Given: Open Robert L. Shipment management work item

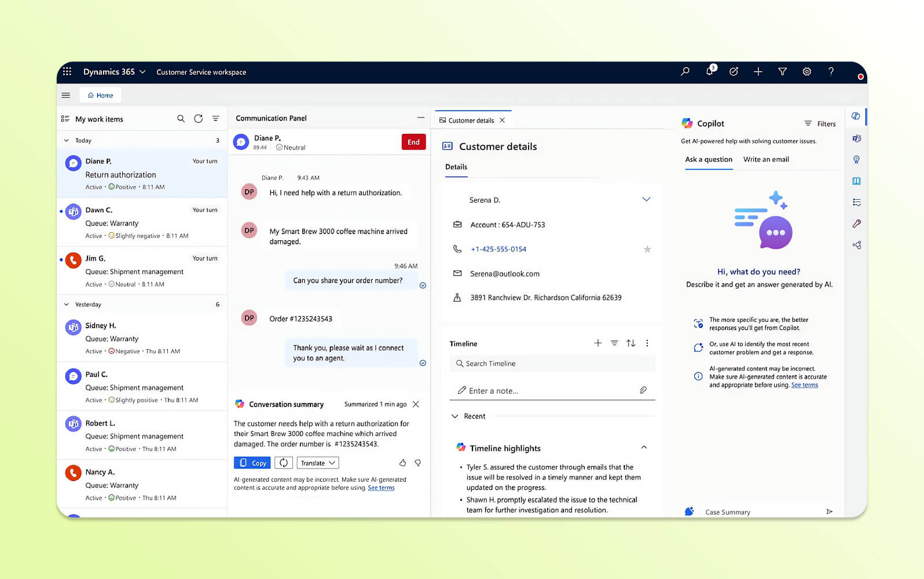Looking at the screenshot, I should (x=142, y=435).
